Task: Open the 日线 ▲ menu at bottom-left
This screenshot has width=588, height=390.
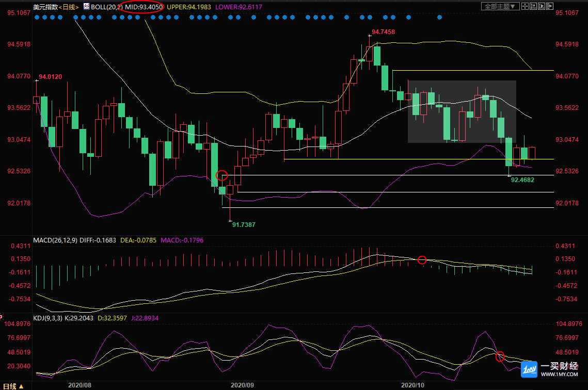Action: coord(13,386)
